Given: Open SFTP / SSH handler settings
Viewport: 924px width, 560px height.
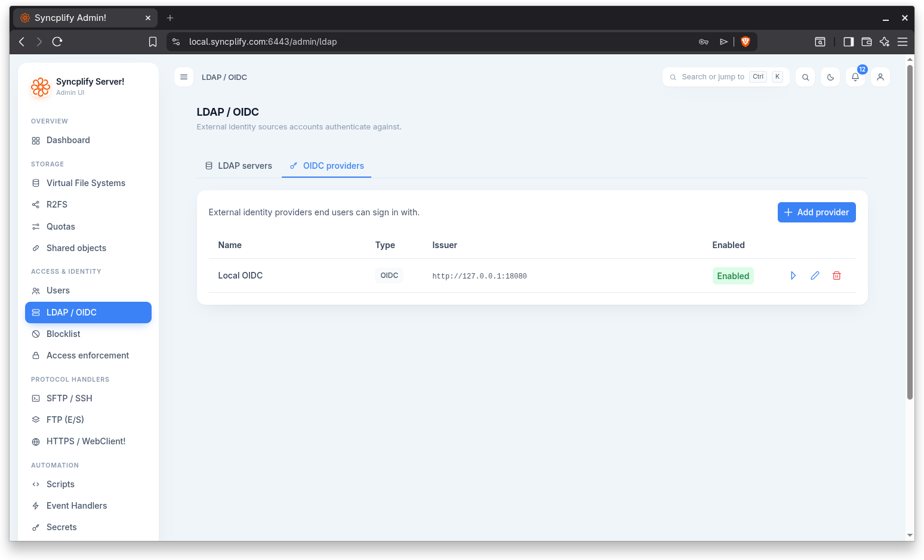Looking at the screenshot, I should (88, 398).
